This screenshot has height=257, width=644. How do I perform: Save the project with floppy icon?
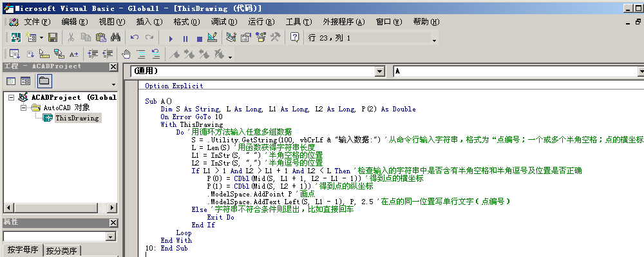pyautogui.click(x=53, y=38)
